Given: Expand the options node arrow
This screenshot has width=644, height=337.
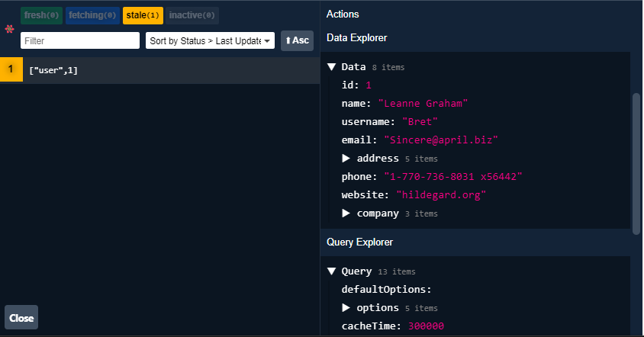Looking at the screenshot, I should pyautogui.click(x=346, y=308).
